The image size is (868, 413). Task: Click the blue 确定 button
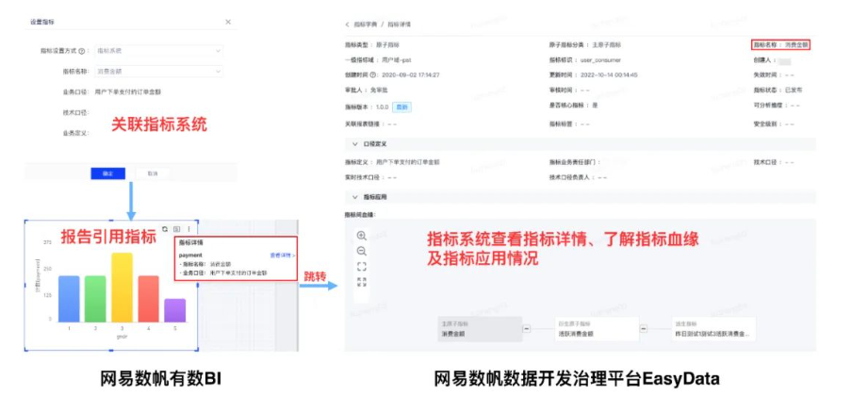pyautogui.click(x=108, y=173)
